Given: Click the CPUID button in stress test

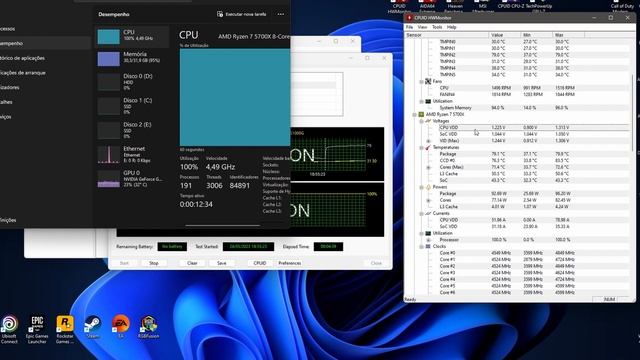Looking at the screenshot, I should pos(260,263).
